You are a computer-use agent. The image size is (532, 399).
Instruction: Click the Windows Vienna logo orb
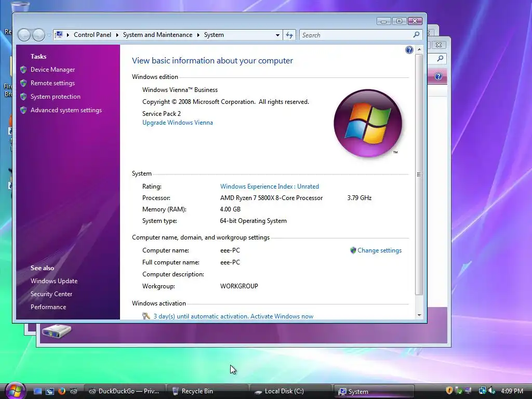point(368,123)
